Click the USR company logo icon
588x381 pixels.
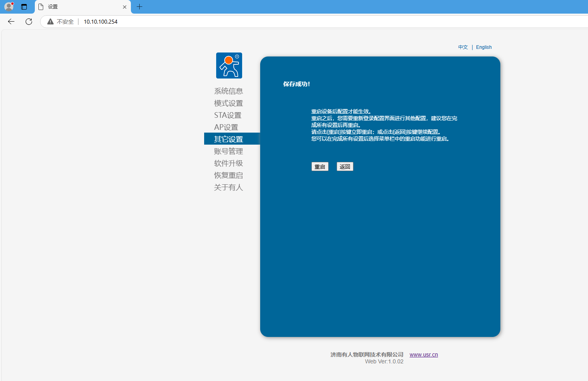pyautogui.click(x=229, y=66)
